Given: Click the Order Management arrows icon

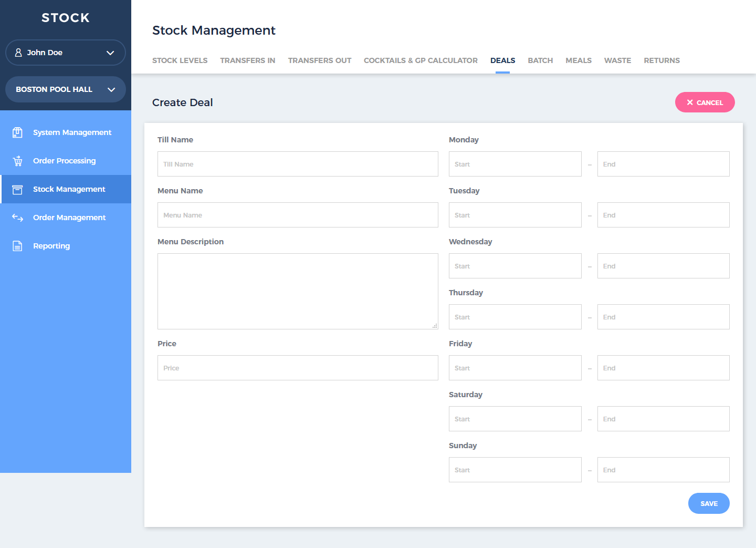Looking at the screenshot, I should 17,218.
